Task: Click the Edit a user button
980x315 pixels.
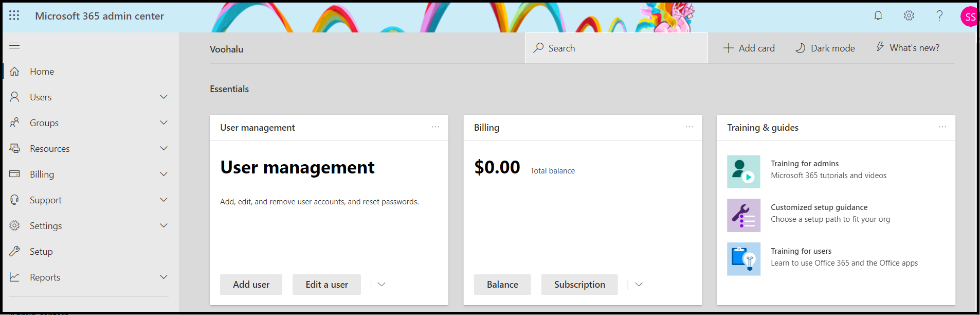Action: point(326,284)
